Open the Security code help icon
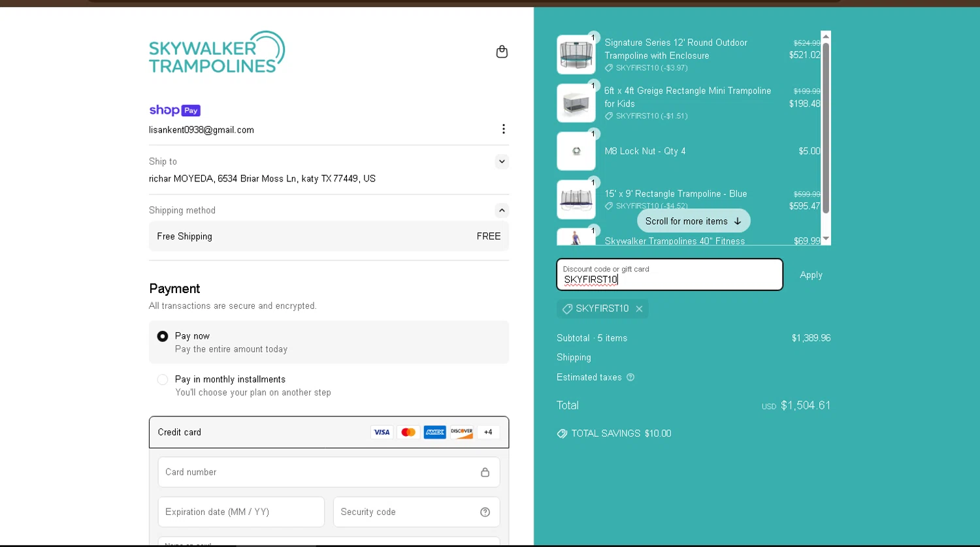Viewport: 980px width, 547px height. tap(485, 512)
